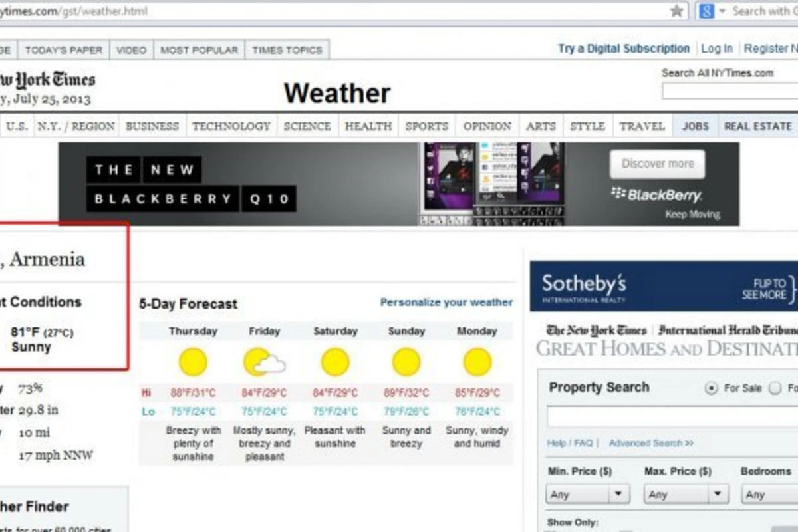Screen dimensions: 798x532
Task: Click Thursday's sunny weather icon
Action: pyautogui.click(x=193, y=362)
